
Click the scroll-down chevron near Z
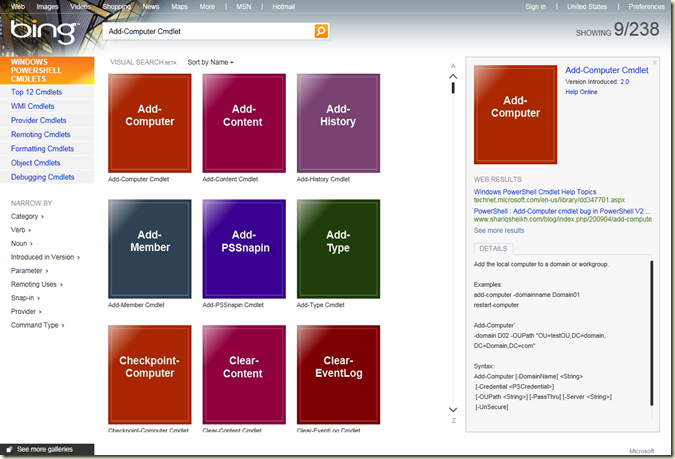(x=453, y=409)
